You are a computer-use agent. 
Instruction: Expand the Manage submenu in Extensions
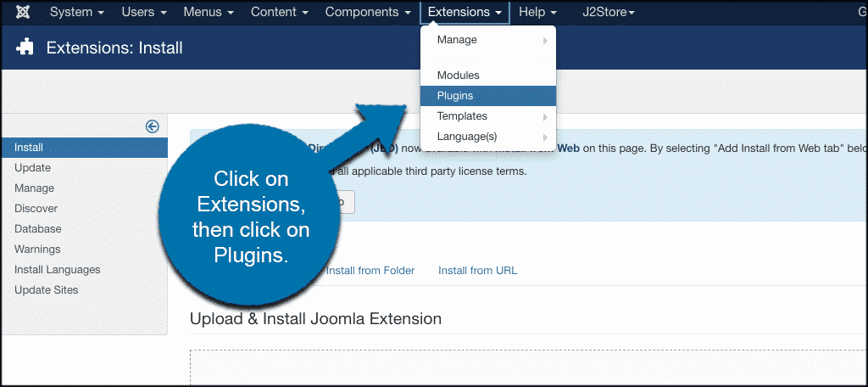point(487,40)
